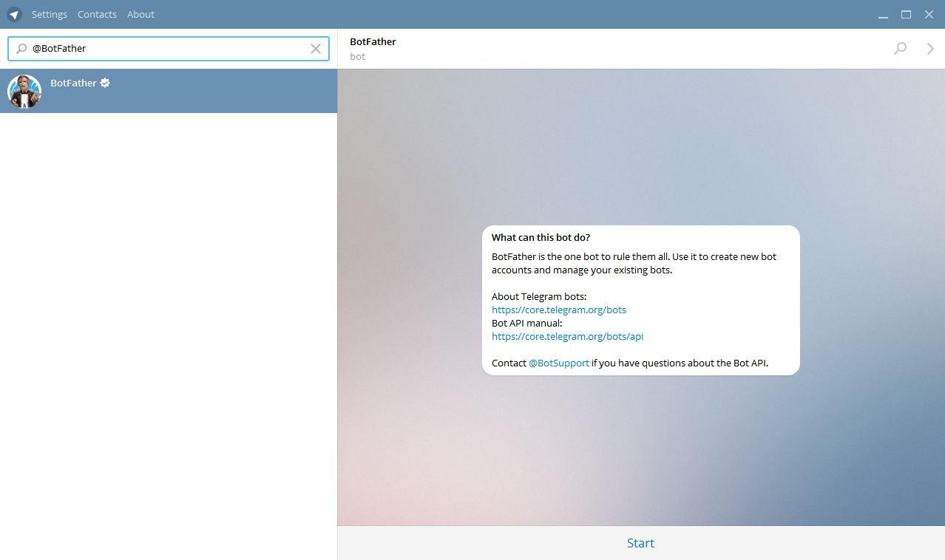Open the Bot API manual link

pyautogui.click(x=567, y=337)
